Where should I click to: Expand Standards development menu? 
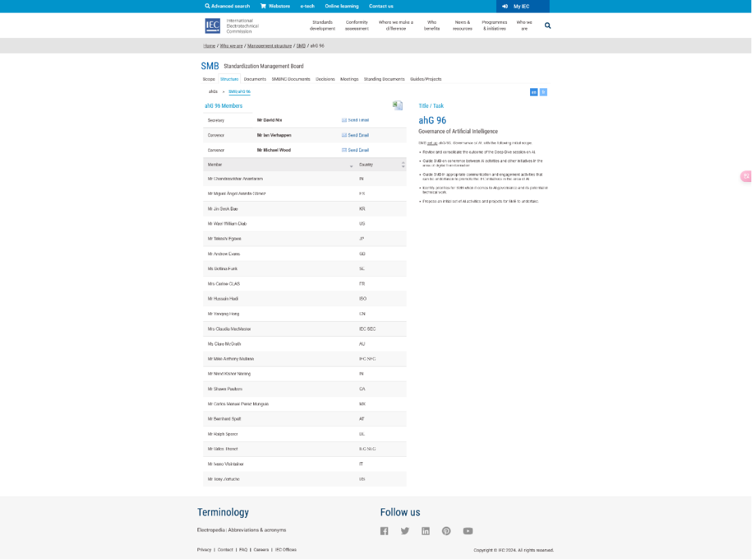(322, 25)
